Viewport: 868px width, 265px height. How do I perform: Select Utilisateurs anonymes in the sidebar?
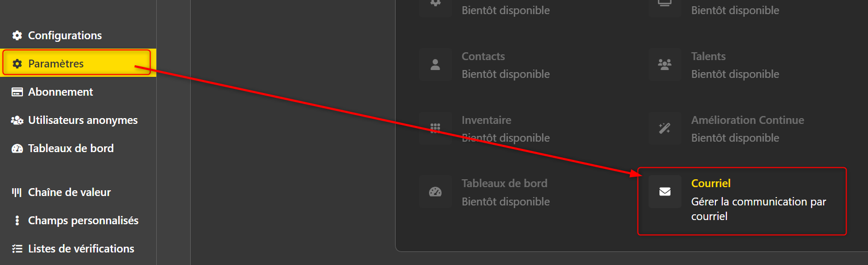pyautogui.click(x=78, y=120)
